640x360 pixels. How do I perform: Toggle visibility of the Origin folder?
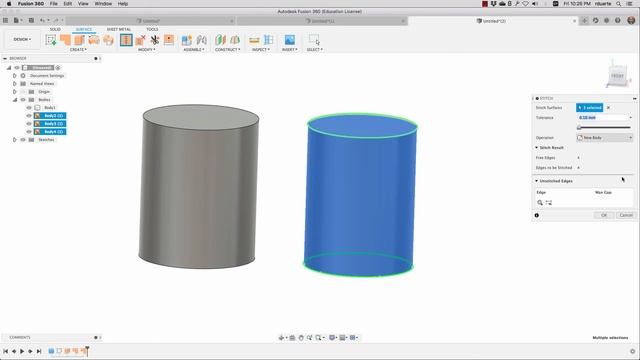pyautogui.click(x=23, y=92)
